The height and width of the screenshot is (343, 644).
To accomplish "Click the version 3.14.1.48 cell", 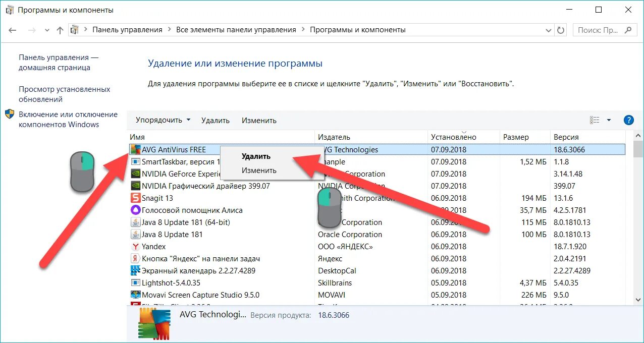I will [568, 174].
